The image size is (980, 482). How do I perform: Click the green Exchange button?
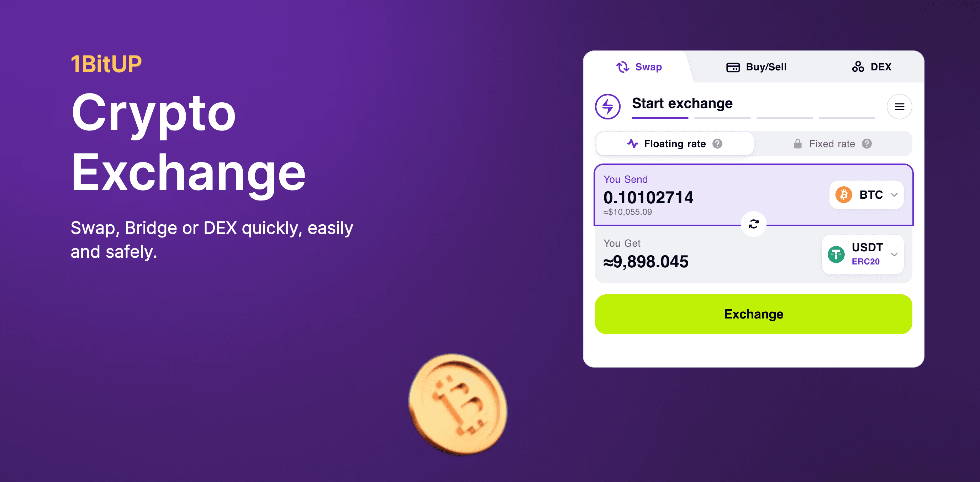pos(753,314)
